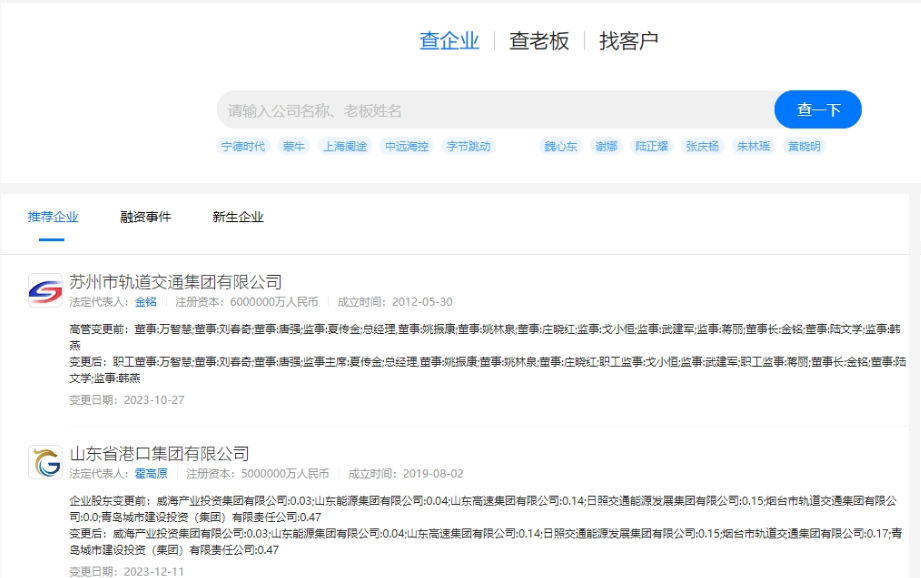Screen dimensions: 921x578
Task: Choose the 中远海控 suggestion tag
Action: [x=406, y=146]
